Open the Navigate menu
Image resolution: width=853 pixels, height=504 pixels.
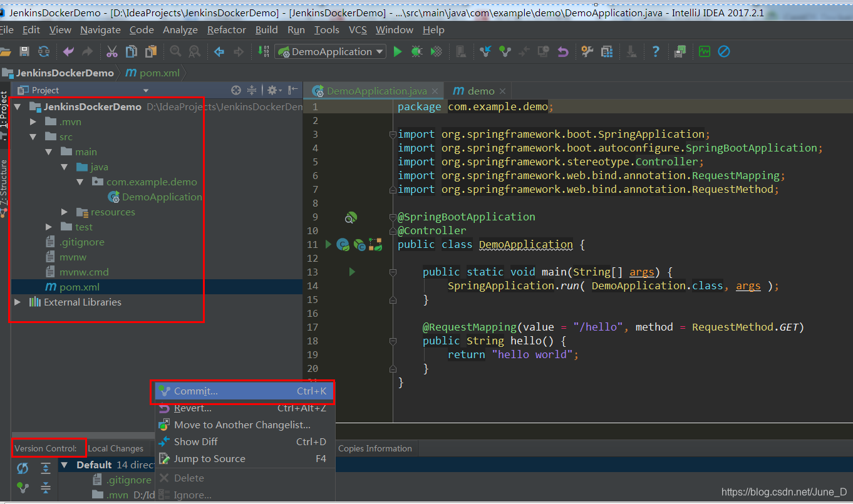point(100,30)
